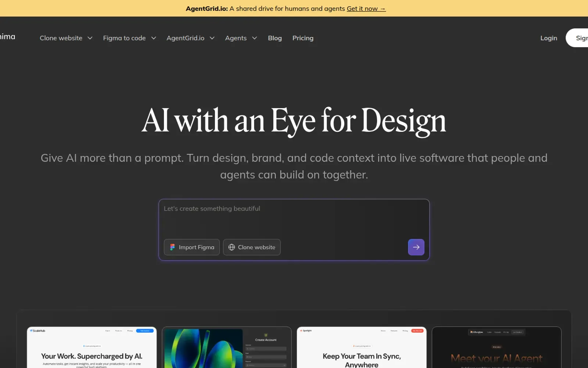The image size is (588, 368).
Task: Expand the Clone website nav chevron
Action: click(90, 38)
